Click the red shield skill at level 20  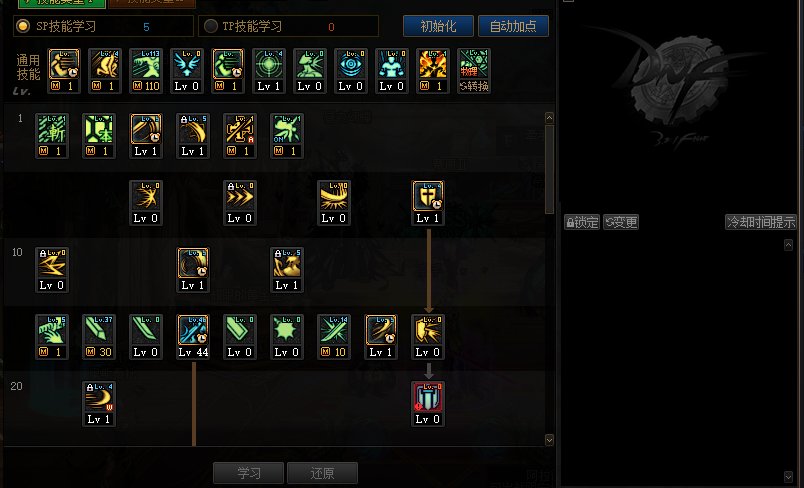pos(428,403)
